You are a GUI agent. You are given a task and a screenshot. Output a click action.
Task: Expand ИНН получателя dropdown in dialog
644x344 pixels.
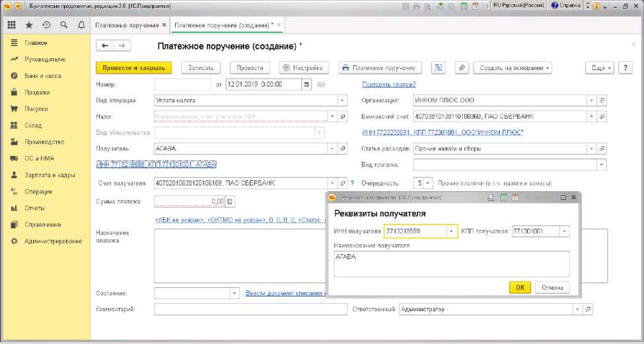(452, 231)
